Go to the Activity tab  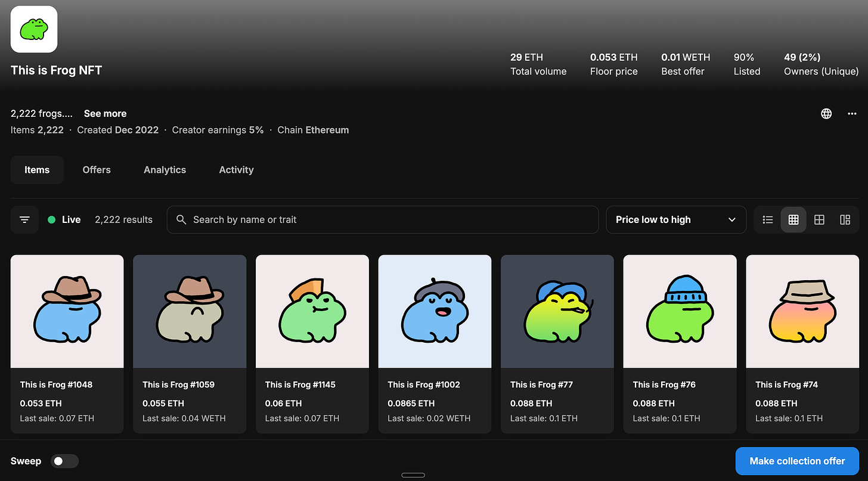(236, 170)
